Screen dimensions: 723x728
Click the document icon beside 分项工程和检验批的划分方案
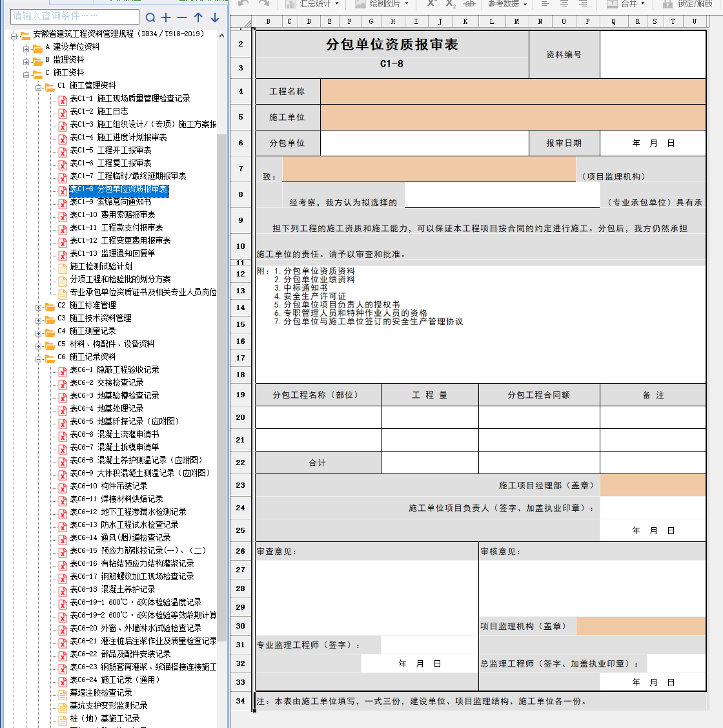[x=63, y=281]
